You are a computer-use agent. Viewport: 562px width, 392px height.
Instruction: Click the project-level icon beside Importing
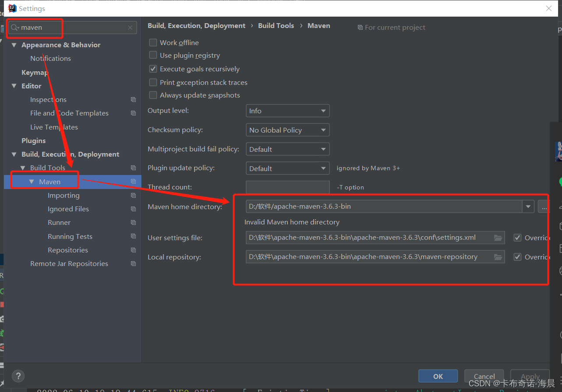pyautogui.click(x=133, y=196)
